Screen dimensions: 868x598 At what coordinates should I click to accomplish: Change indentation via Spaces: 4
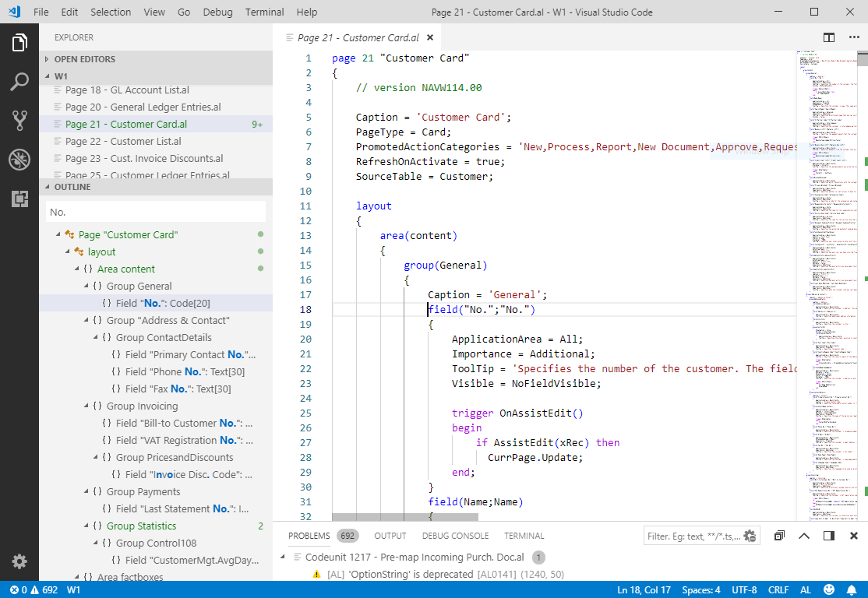pyautogui.click(x=700, y=589)
